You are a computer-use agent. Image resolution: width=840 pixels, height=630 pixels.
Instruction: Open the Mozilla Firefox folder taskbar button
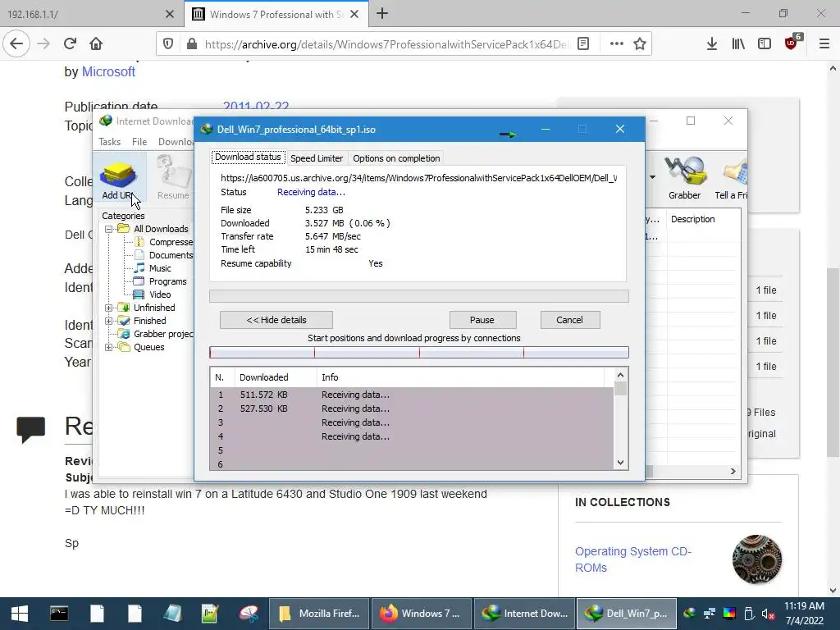(319, 614)
